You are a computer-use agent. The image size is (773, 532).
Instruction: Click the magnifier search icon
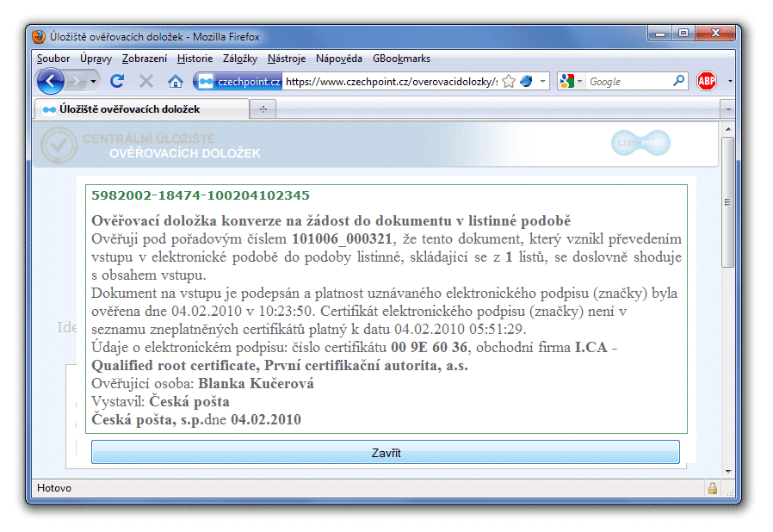point(679,80)
